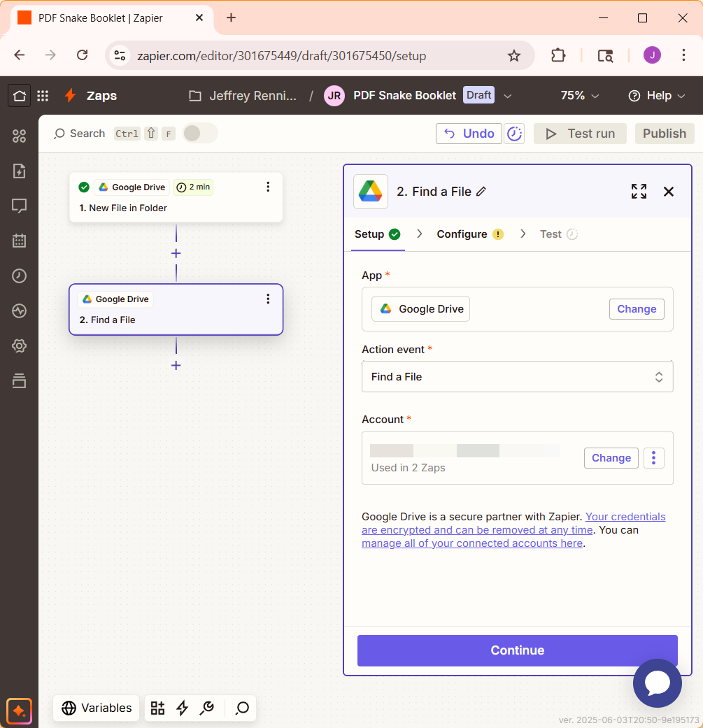Expand the step panel to fullscreen
This screenshot has width=703, height=728.
[639, 192]
